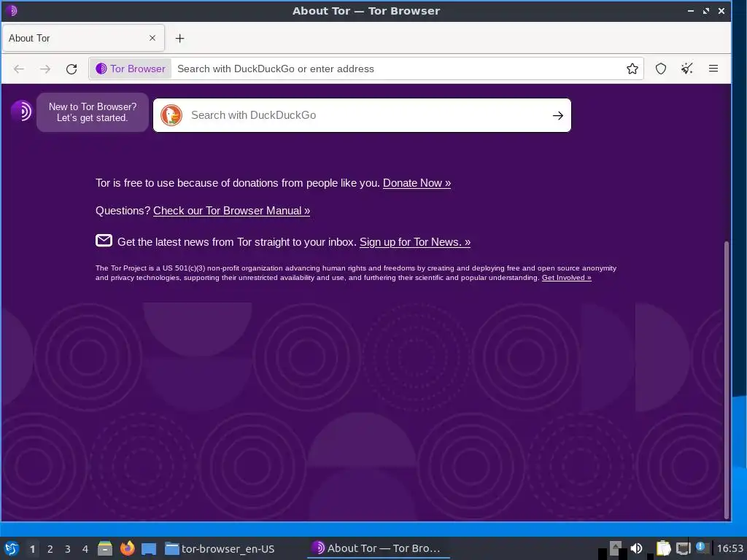Open the clipboard tray icon
This screenshot has width=747, height=560.
pyautogui.click(x=662, y=548)
